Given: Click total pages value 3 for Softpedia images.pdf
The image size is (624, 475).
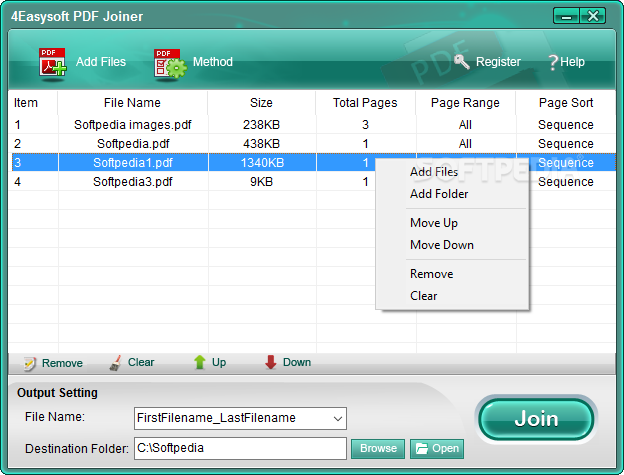Looking at the screenshot, I should [x=365, y=125].
